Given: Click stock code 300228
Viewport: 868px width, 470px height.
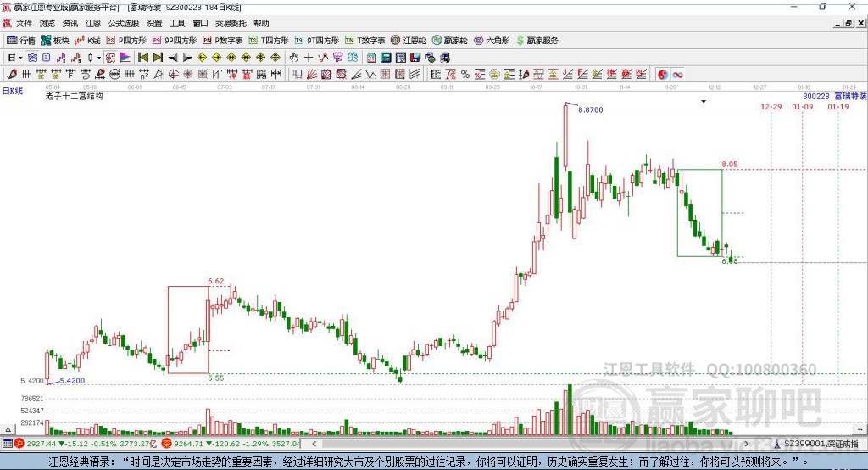Looking at the screenshot, I should point(816,97).
